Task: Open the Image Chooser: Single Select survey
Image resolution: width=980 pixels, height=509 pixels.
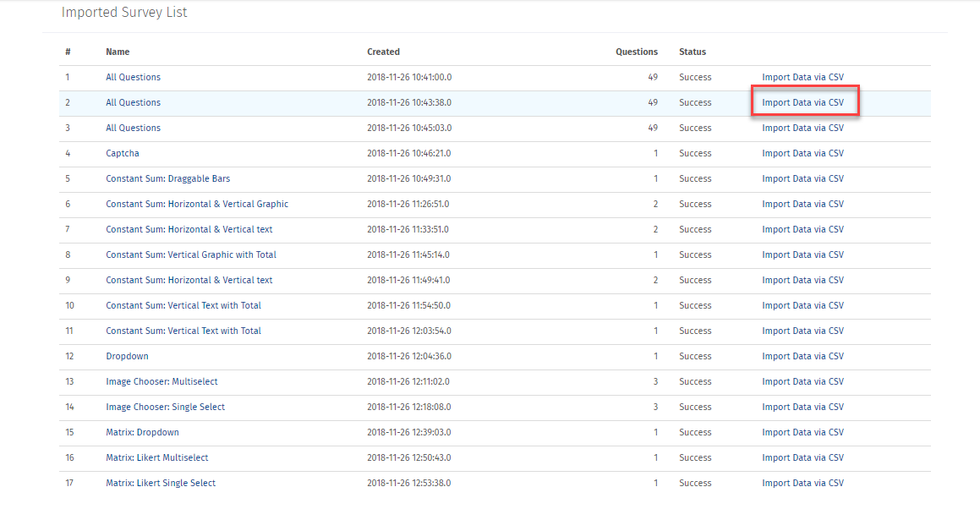Action: point(164,407)
